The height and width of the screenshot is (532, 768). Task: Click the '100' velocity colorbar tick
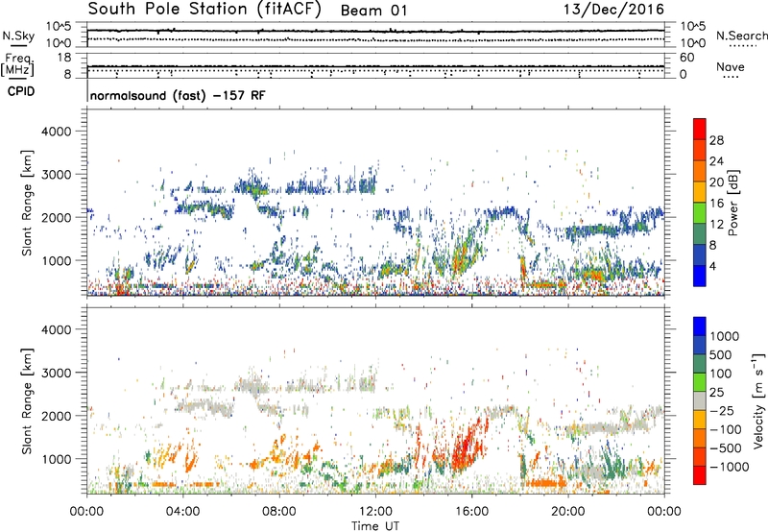[x=721, y=374]
